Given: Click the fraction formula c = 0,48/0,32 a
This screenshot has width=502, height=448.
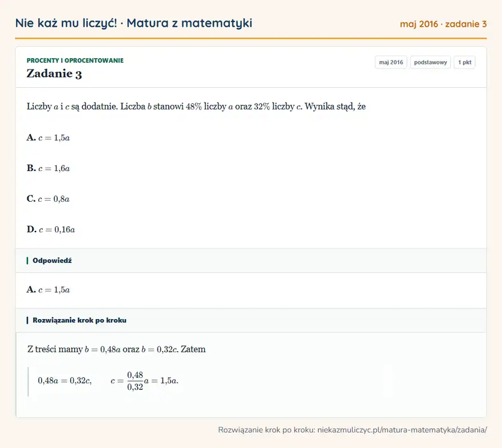Looking at the screenshot, I should (x=144, y=381).
